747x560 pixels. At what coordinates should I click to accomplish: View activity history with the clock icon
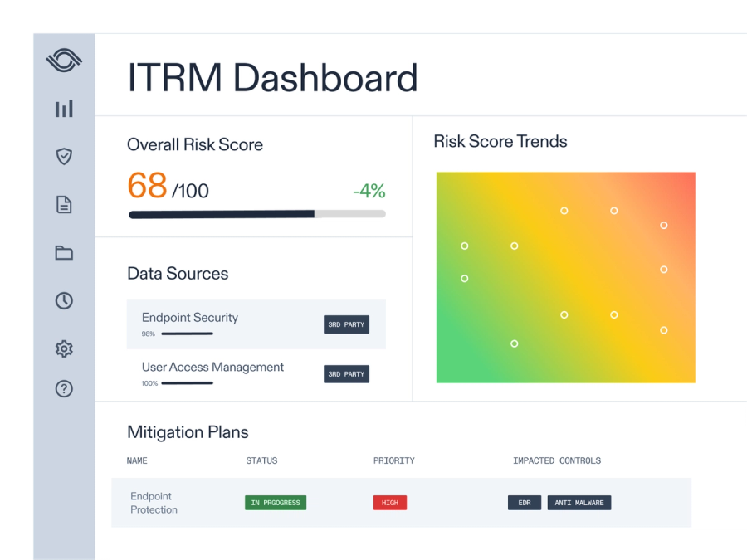point(64,300)
